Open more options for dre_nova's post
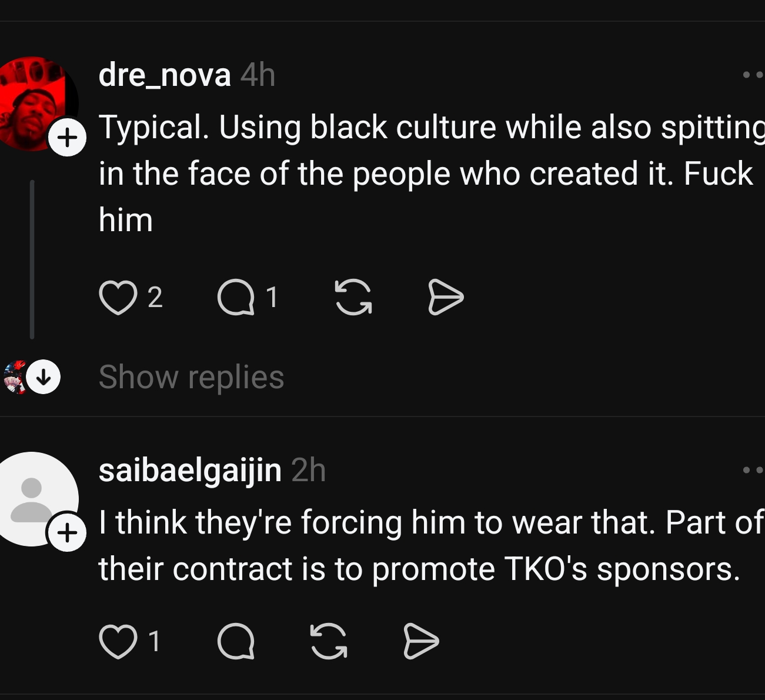Viewport: 765px width, 700px height. [x=753, y=75]
